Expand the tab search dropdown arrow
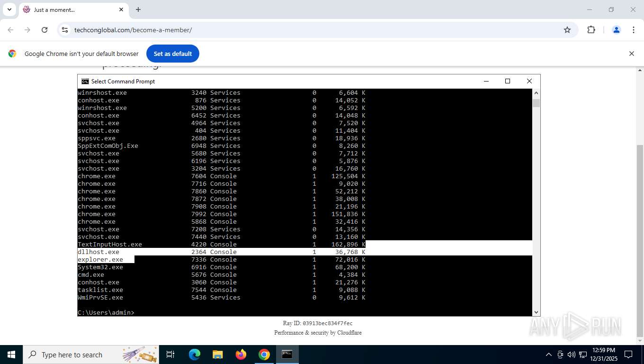Viewport: 644px width, 364px height. [9, 9]
